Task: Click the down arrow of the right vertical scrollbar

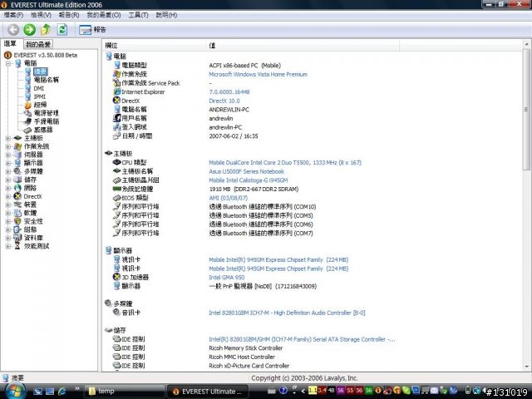Action: [x=526, y=367]
